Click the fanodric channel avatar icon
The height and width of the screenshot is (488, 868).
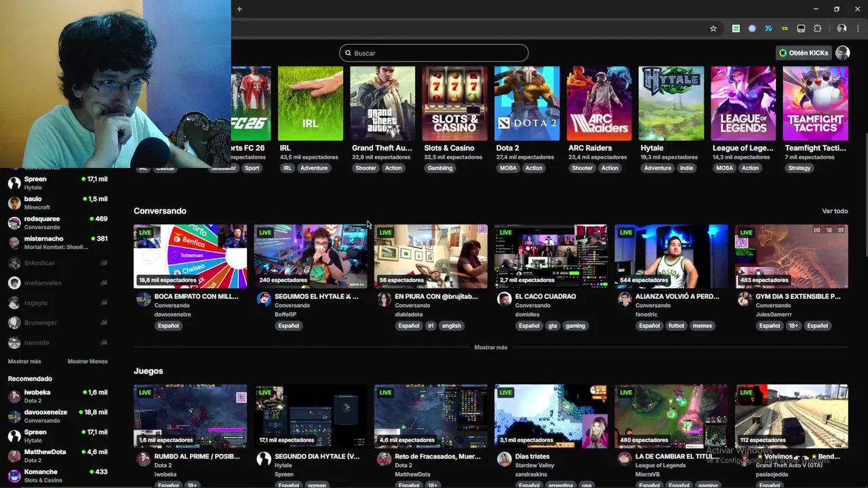[x=625, y=300]
